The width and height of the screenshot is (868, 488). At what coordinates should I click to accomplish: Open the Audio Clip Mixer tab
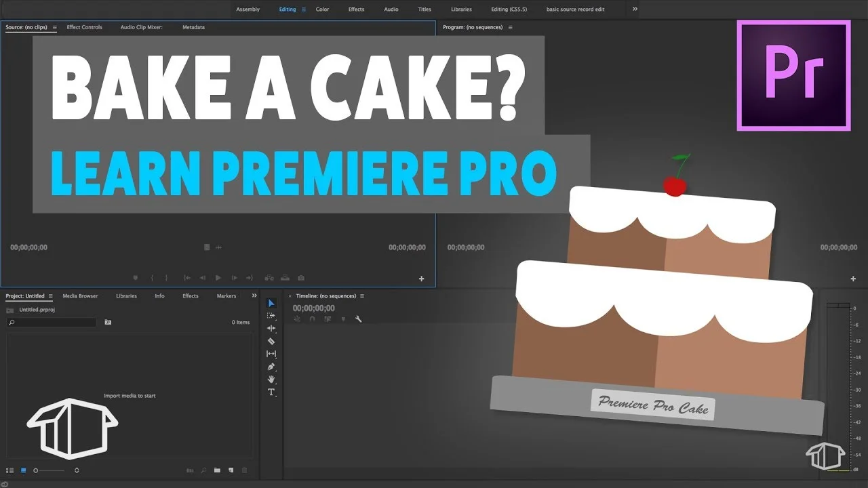click(141, 27)
